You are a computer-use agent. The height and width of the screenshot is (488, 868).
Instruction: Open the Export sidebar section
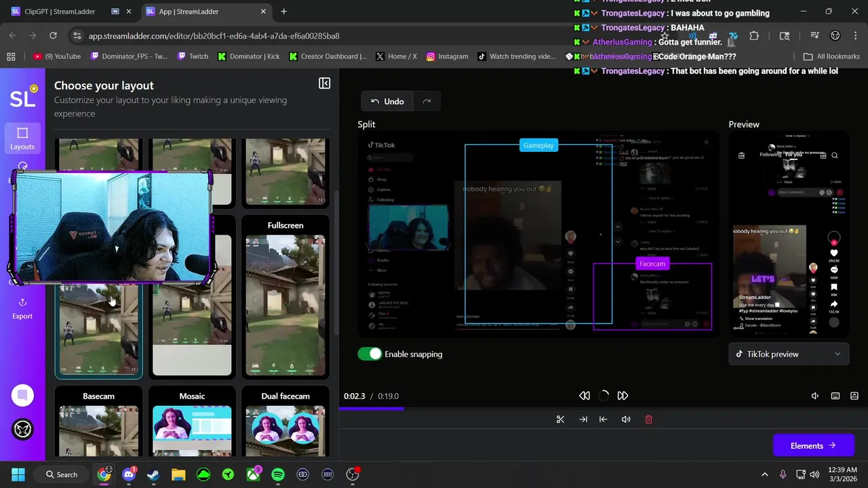(22, 308)
